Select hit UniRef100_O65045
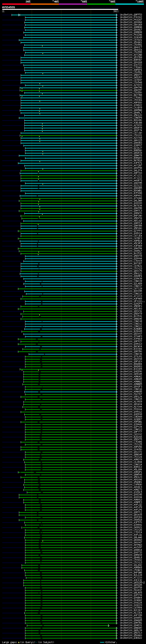 point(131,374)
